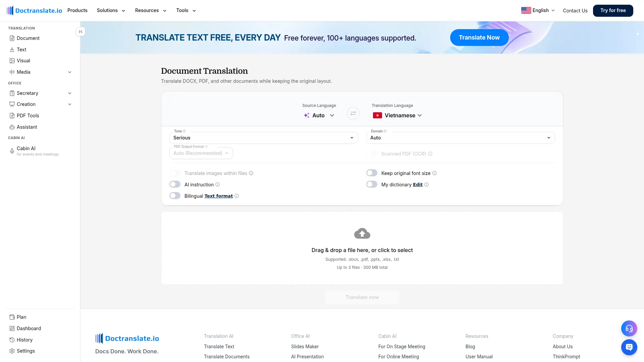
Task: Open the Source Language Auto dropdown
Action: [319, 115]
